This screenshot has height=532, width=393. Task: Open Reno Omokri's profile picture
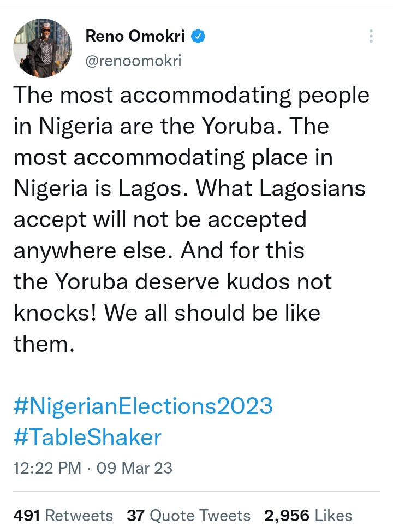[42, 48]
